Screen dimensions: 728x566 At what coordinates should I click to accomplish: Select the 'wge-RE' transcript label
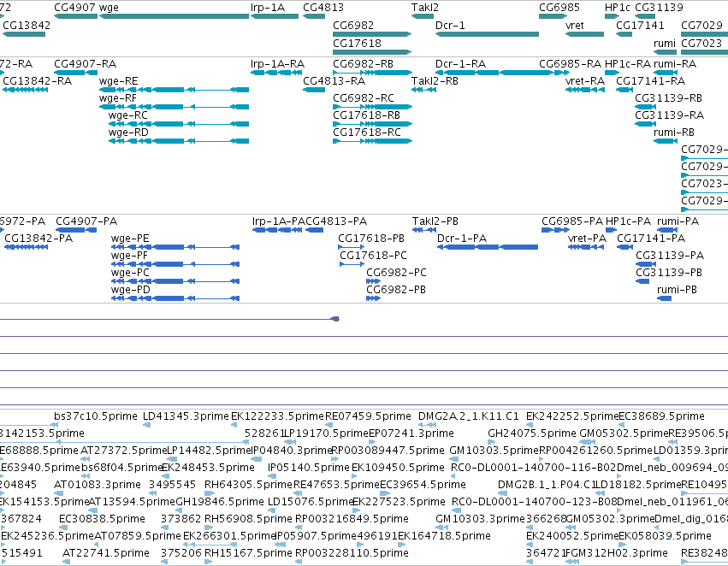[x=118, y=81]
